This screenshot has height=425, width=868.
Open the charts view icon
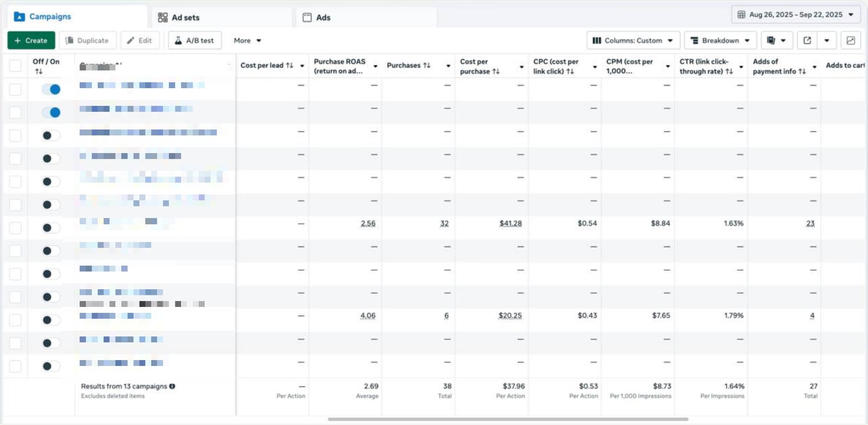click(851, 41)
